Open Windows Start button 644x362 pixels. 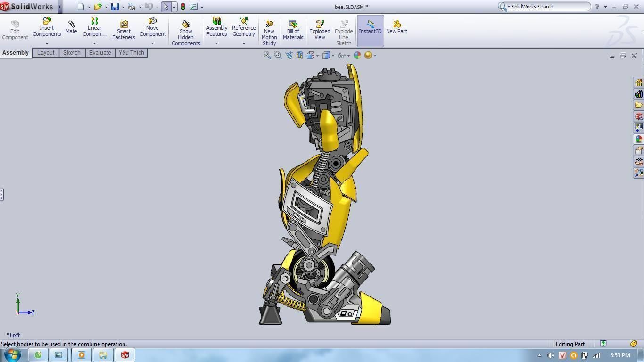[x=12, y=355]
